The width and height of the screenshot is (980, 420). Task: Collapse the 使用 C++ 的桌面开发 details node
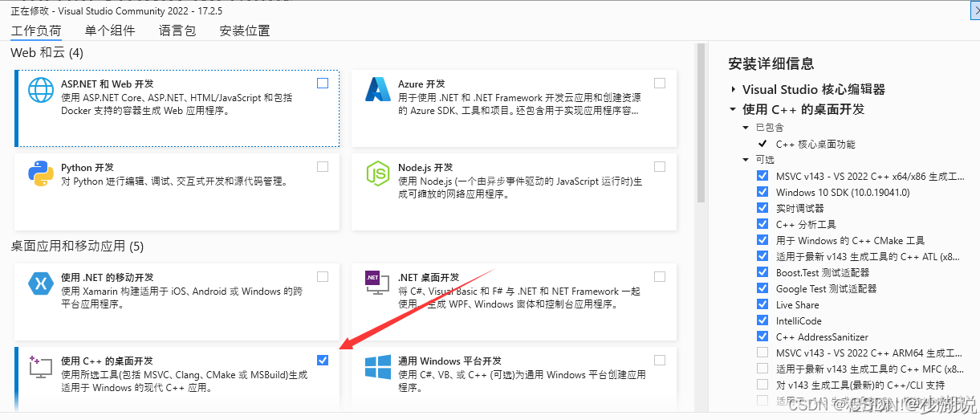(x=734, y=109)
